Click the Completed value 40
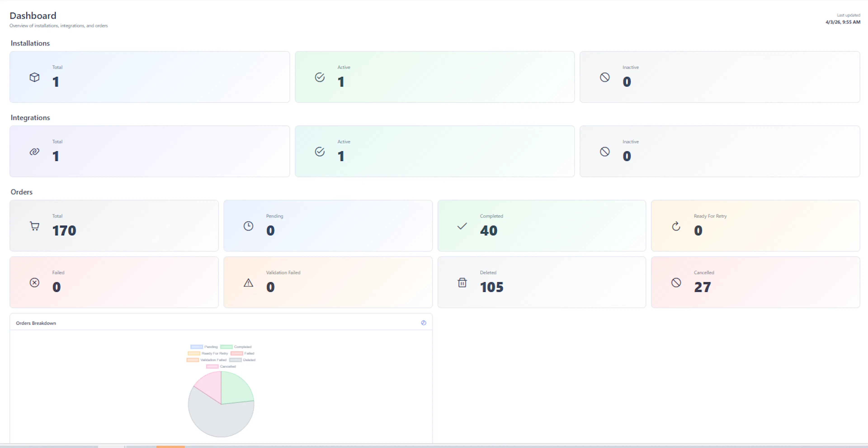 tap(488, 231)
